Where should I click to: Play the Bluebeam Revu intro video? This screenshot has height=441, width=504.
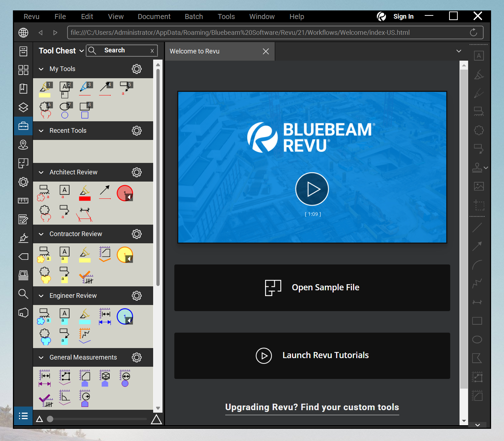tap(312, 189)
